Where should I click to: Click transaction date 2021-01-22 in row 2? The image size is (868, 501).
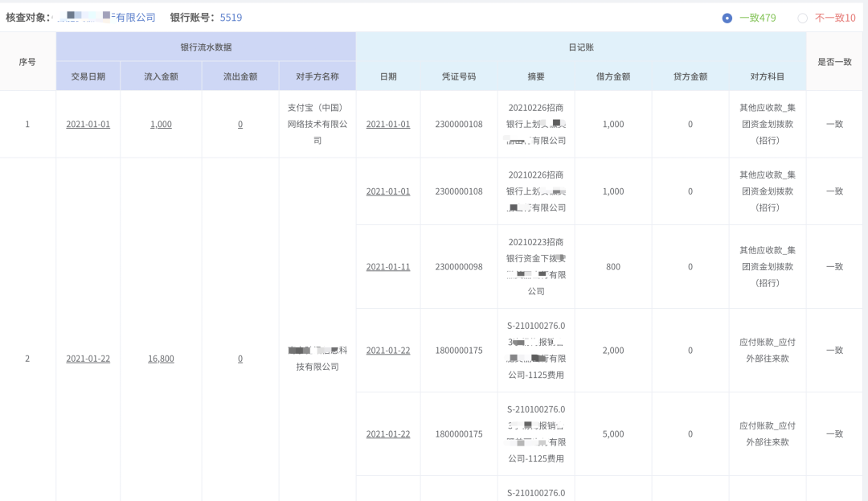[x=88, y=359]
